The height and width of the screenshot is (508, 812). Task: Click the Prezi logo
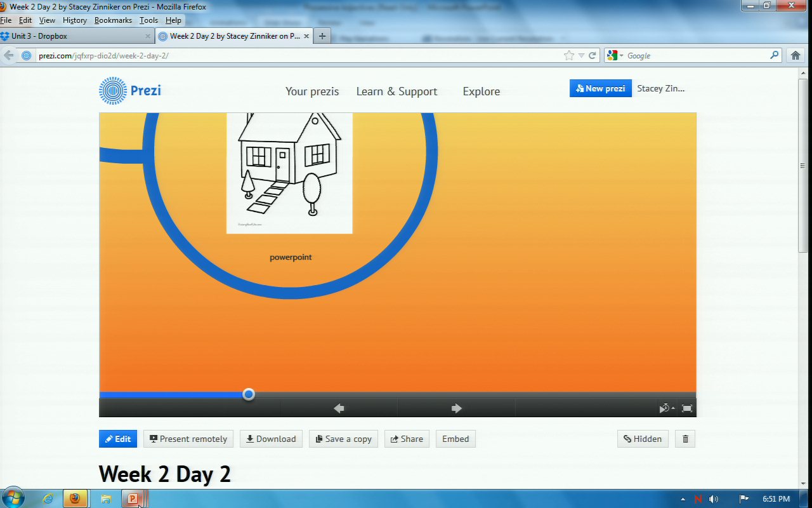pyautogui.click(x=130, y=91)
